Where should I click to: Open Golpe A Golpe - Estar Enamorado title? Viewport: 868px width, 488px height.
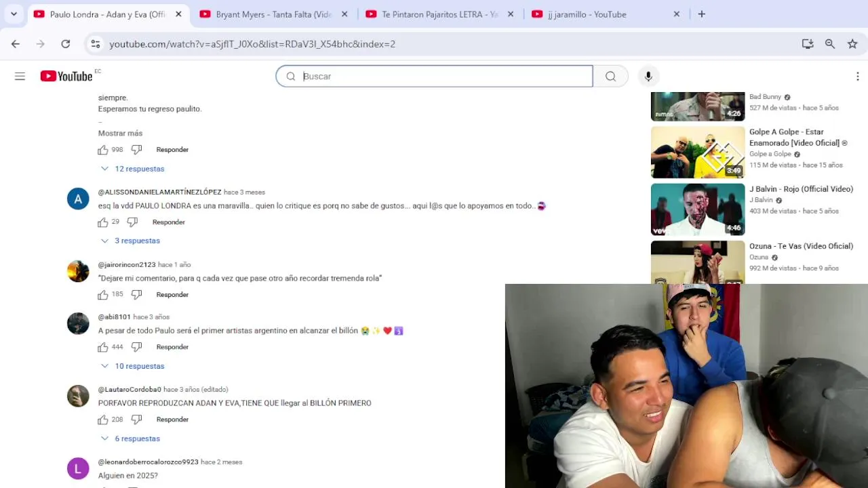pyautogui.click(x=798, y=138)
